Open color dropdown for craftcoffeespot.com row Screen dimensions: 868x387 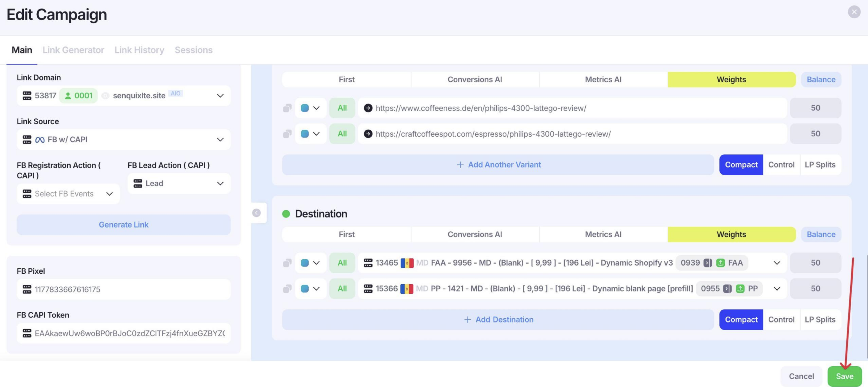310,134
